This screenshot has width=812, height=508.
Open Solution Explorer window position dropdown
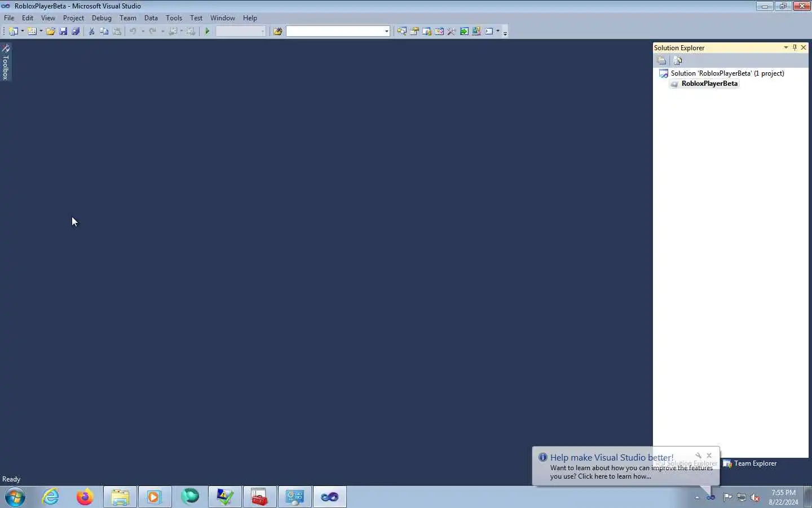tap(785, 47)
